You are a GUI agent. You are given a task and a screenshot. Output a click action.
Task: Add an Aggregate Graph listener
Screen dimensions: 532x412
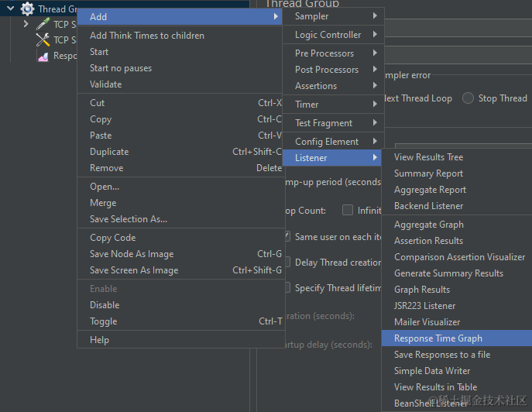point(457,225)
